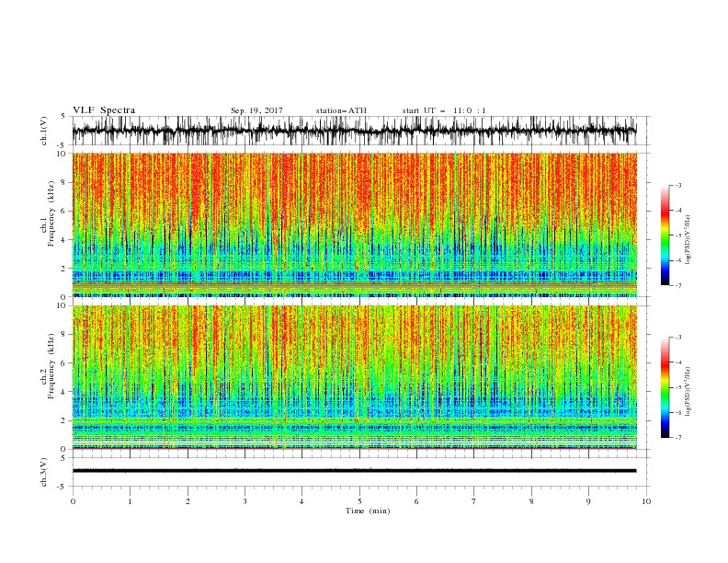Click the 'start UT = 11:0 :1' text
The image size is (728, 563).
pos(444,110)
